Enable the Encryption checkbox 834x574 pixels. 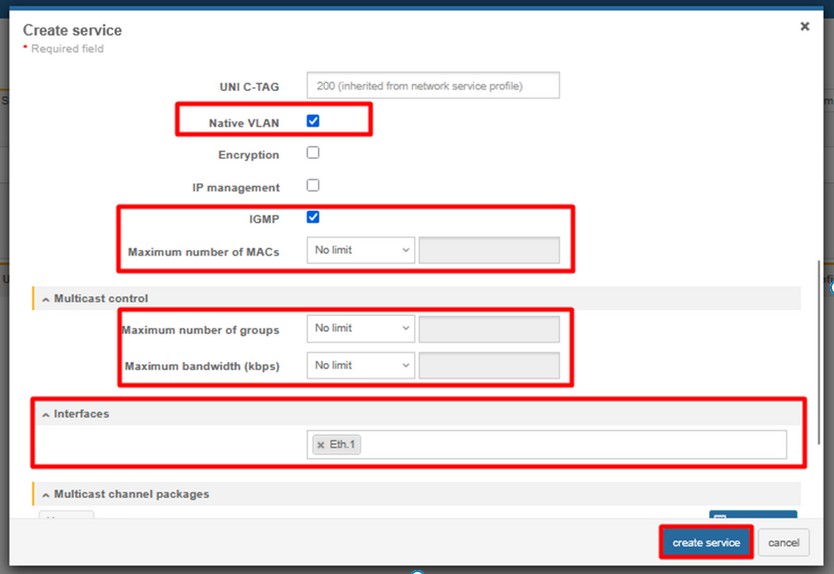click(x=313, y=154)
